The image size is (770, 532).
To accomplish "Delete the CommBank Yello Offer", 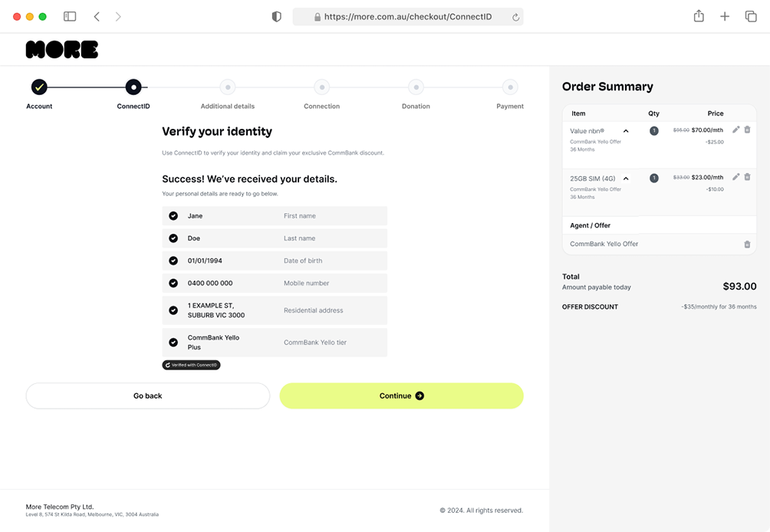I will [x=747, y=245].
